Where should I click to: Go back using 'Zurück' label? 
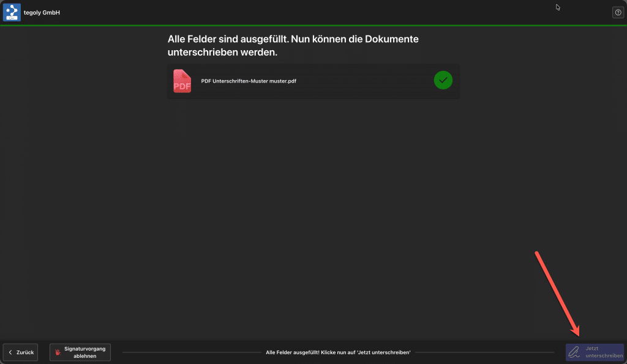click(25, 352)
